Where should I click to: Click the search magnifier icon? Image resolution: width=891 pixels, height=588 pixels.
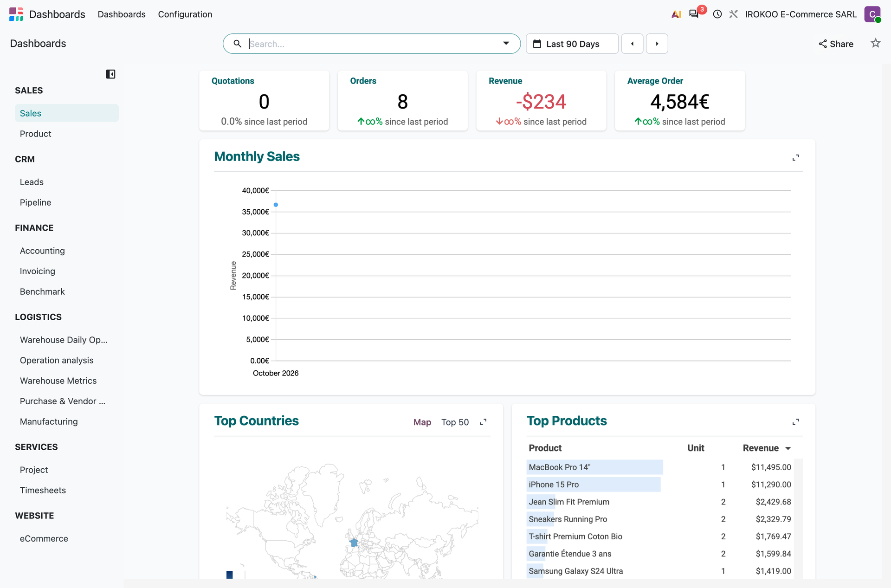pyautogui.click(x=237, y=44)
